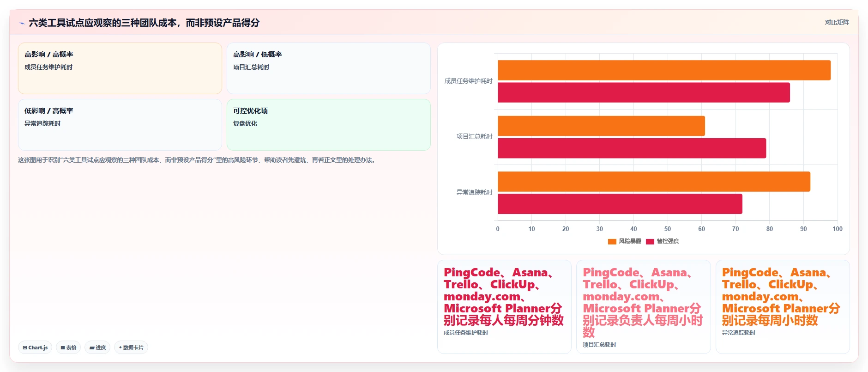Click the 项目汇总耗时 axis label

tap(474, 136)
